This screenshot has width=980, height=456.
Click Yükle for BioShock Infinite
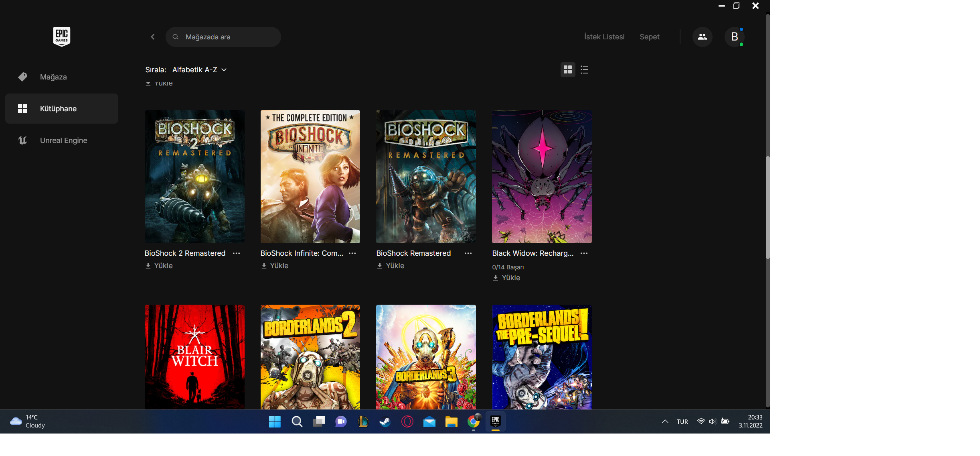[x=275, y=266]
